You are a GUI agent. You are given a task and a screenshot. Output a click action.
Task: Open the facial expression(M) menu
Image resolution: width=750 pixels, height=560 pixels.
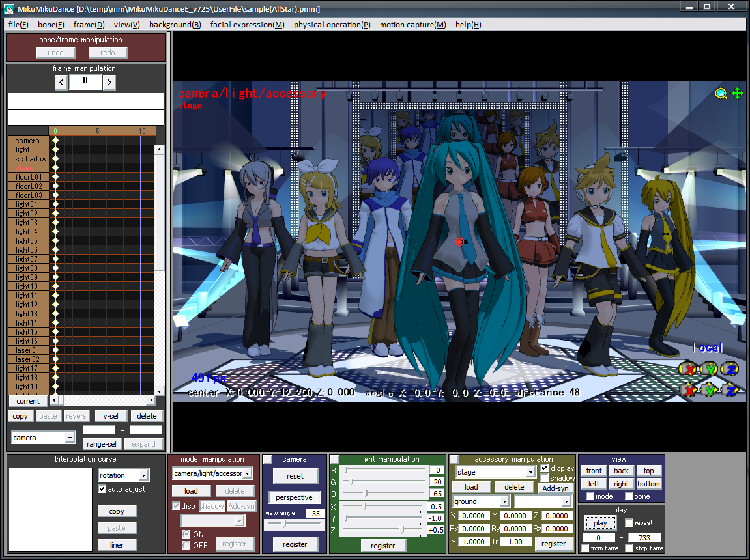[x=248, y=25]
